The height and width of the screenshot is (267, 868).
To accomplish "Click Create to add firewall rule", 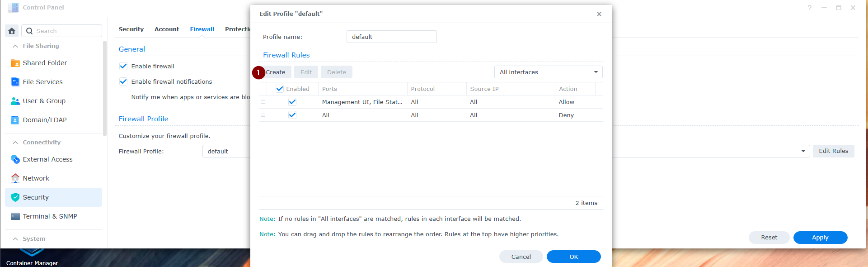I will pyautogui.click(x=275, y=72).
